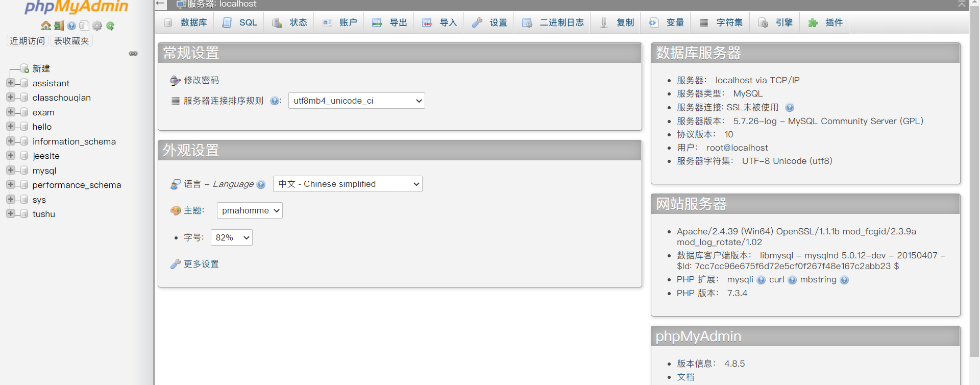Click help icon after SSL未被使用

[x=790, y=107]
